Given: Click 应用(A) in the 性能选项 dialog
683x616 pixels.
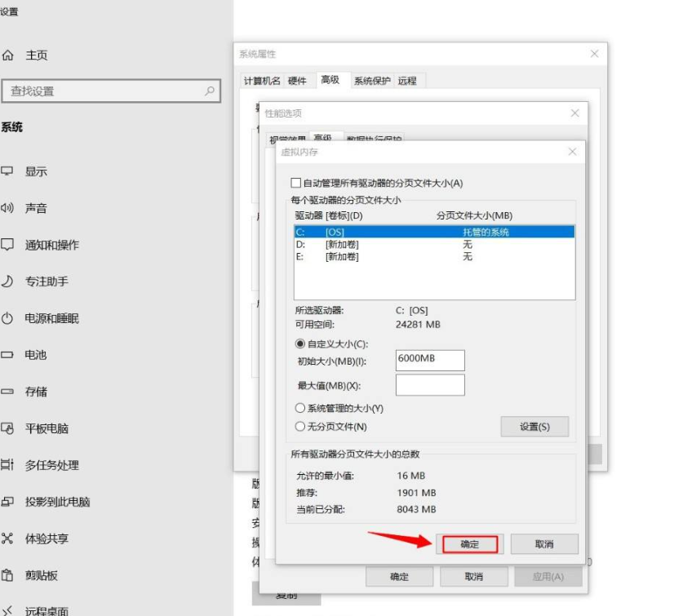Looking at the screenshot, I should pyautogui.click(x=548, y=576).
